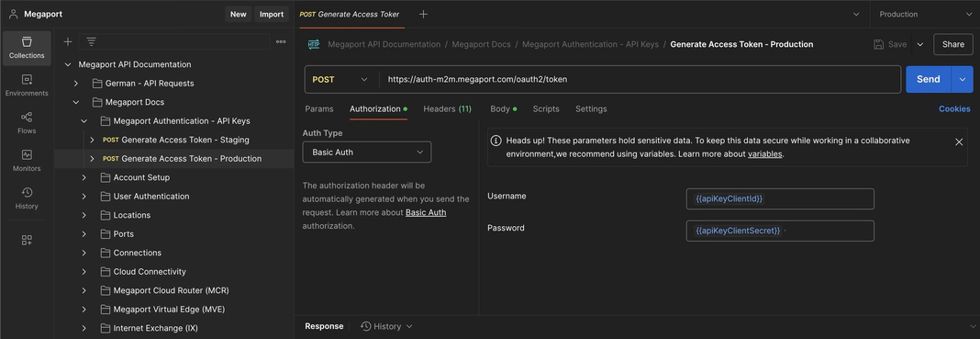This screenshot has height=339, width=980.
Task: Open the History sidebar icon
Action: (x=27, y=198)
